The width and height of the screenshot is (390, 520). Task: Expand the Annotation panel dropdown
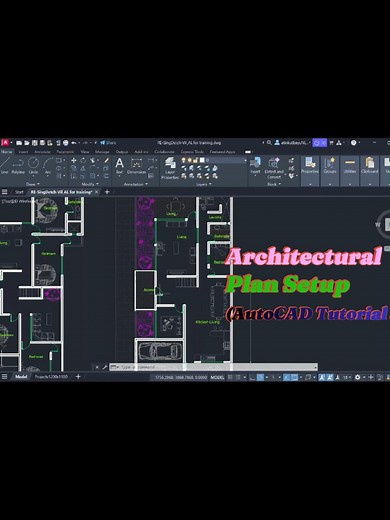[x=136, y=184]
